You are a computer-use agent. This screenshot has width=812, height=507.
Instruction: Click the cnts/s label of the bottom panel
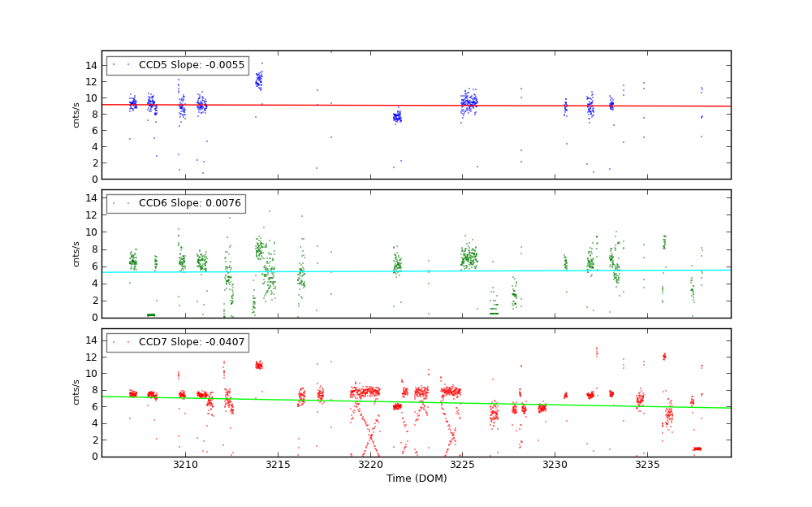(76, 392)
